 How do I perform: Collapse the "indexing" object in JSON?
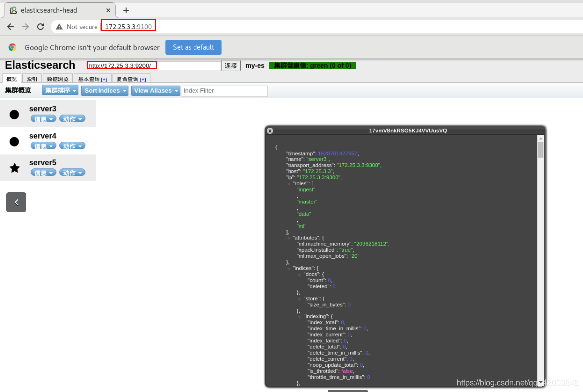(x=299, y=317)
